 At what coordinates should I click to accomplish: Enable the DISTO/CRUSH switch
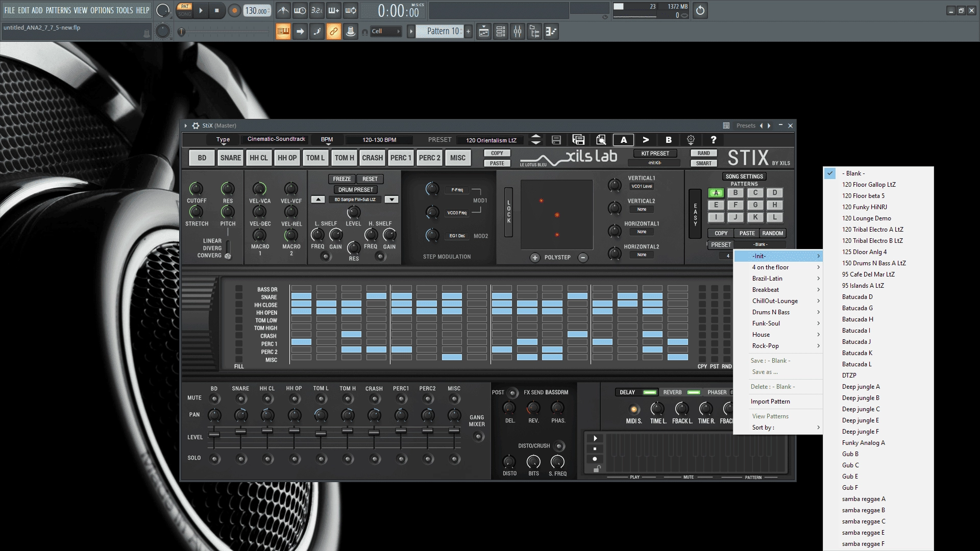(559, 446)
